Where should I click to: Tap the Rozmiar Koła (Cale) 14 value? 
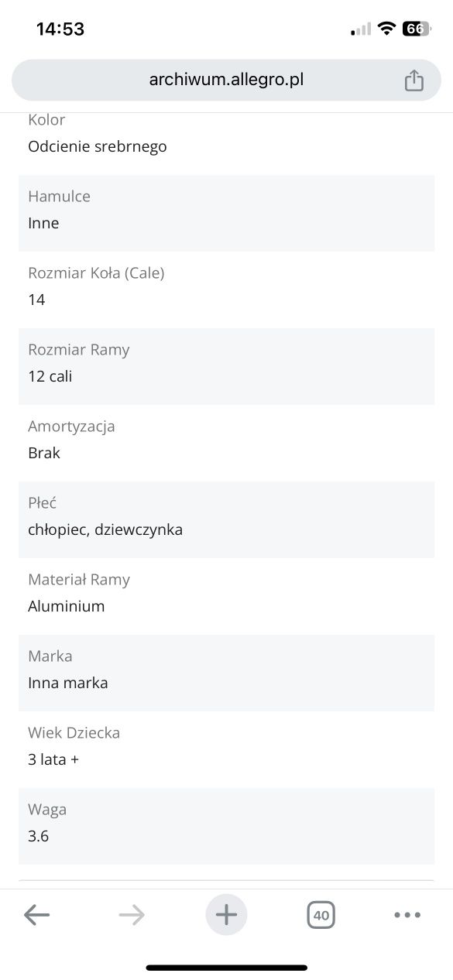pos(36,300)
